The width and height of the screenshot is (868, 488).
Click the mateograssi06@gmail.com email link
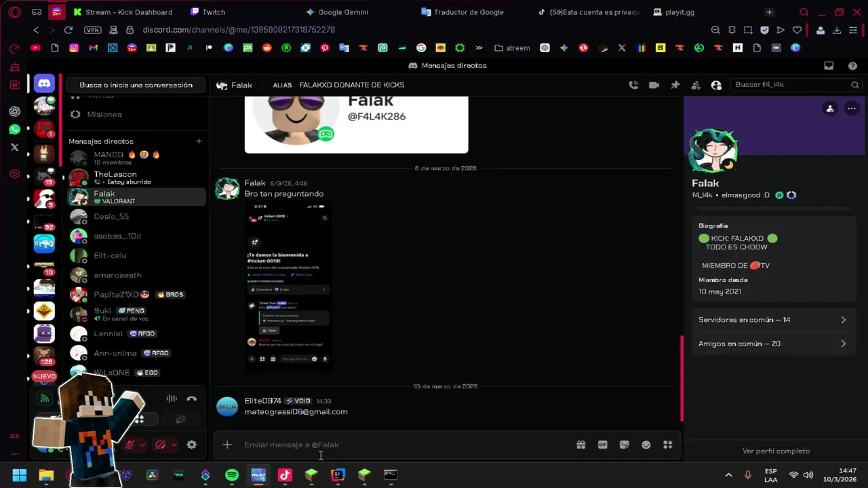point(296,411)
